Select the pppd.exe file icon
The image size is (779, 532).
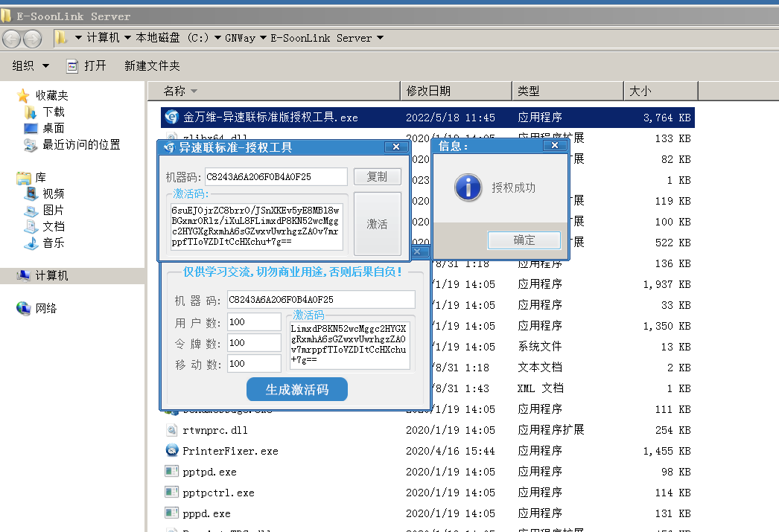[172, 513]
